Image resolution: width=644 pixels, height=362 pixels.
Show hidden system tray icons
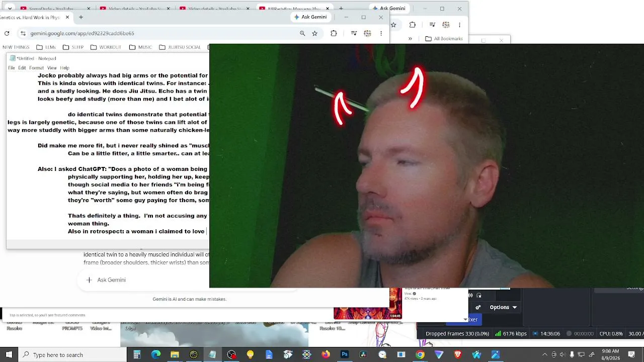pos(544,355)
